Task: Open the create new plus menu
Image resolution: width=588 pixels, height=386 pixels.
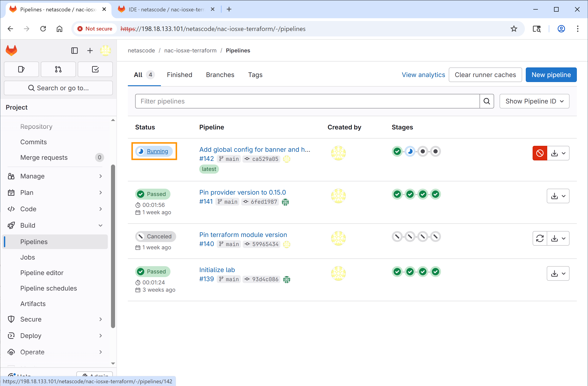Action: tap(90, 51)
